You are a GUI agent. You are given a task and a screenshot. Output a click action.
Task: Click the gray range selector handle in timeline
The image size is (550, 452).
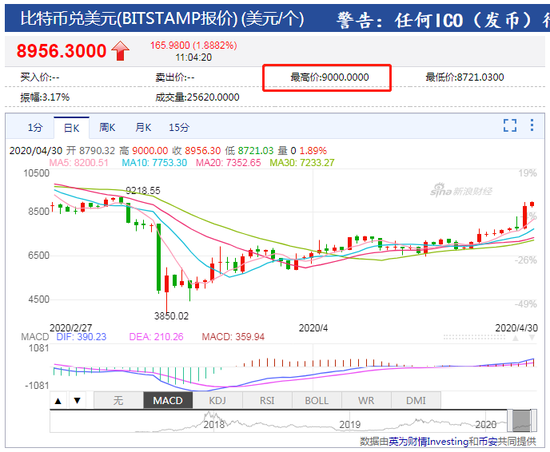tap(522, 421)
